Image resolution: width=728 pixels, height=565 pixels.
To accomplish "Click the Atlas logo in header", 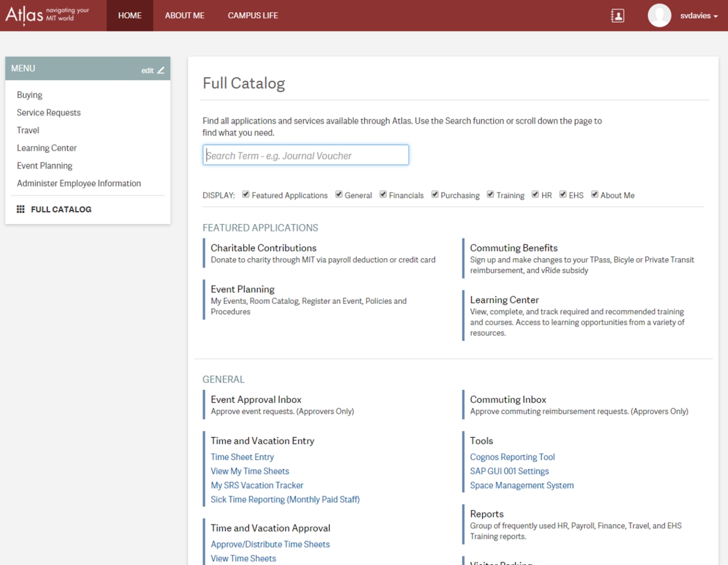I will [x=47, y=15].
